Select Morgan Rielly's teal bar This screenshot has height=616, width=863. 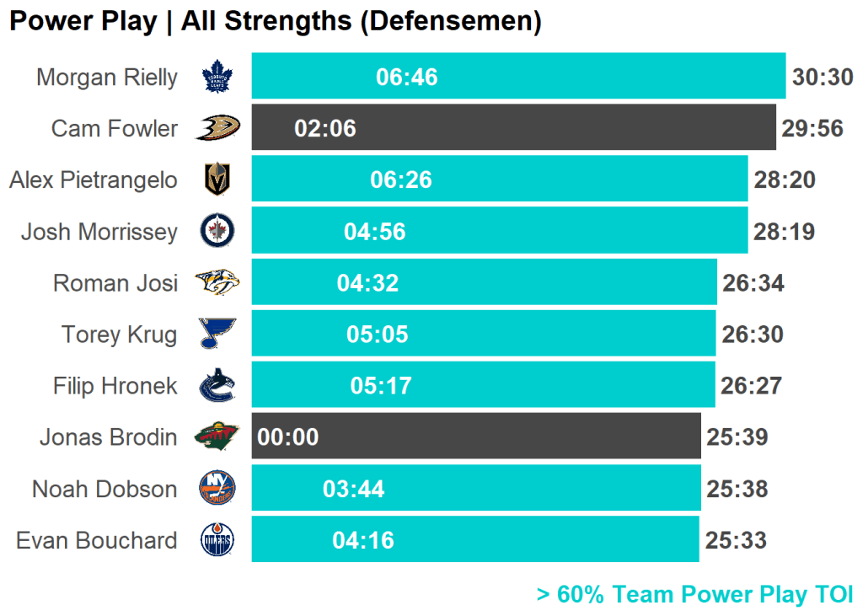point(590,77)
